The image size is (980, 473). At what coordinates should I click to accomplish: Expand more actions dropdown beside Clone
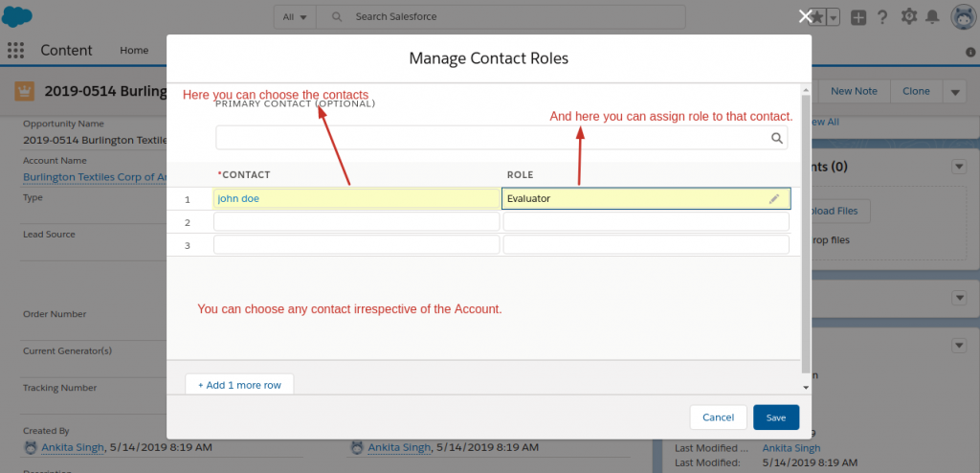click(x=954, y=92)
